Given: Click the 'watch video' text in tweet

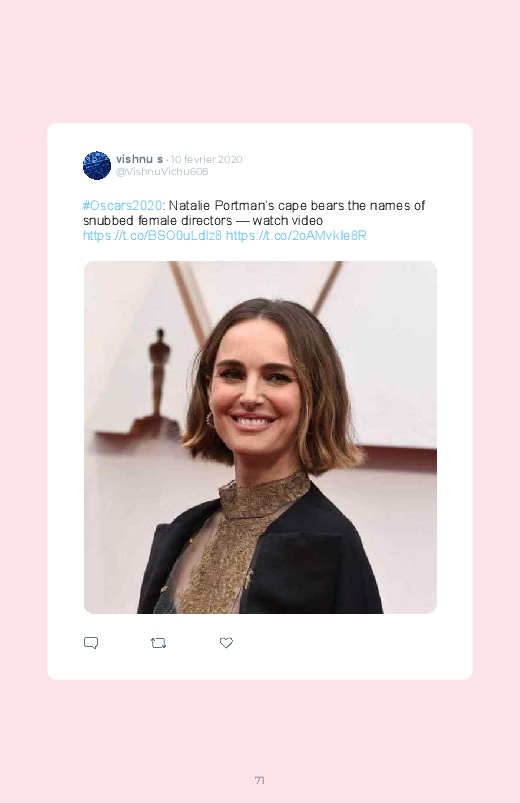Looking at the screenshot, I should coord(287,221).
